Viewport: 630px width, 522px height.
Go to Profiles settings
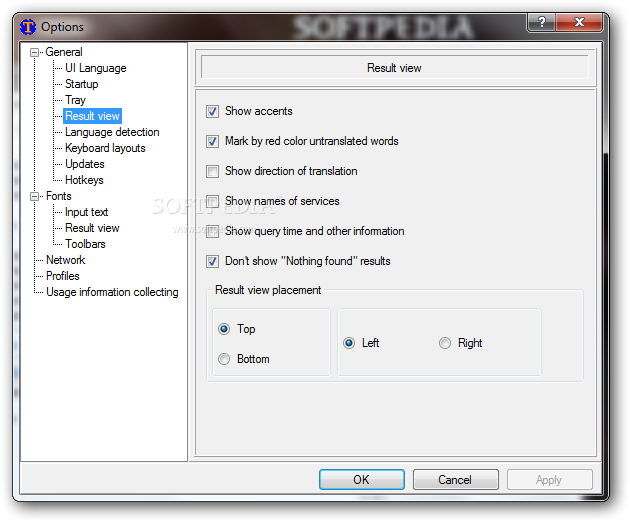[x=63, y=276]
